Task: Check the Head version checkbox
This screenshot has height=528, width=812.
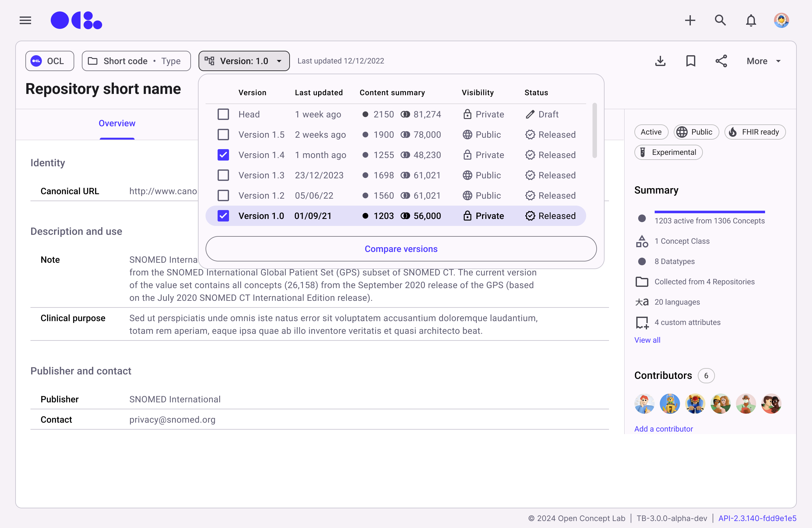Action: click(x=223, y=114)
